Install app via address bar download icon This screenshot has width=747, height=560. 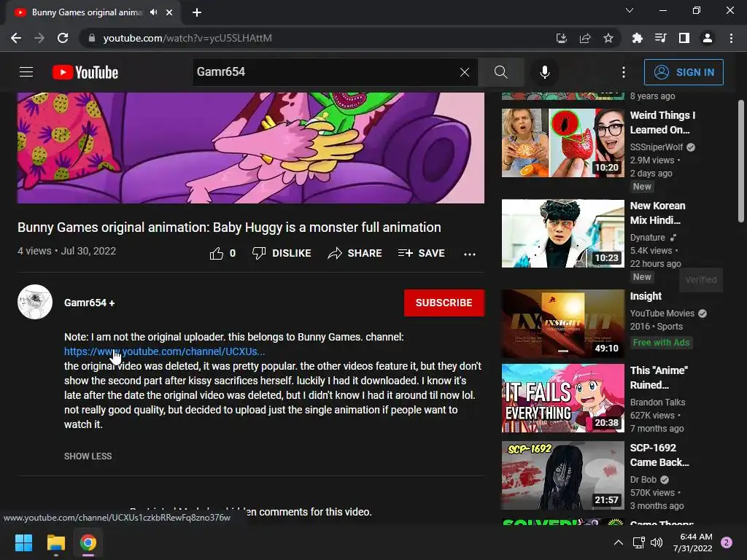561,38
